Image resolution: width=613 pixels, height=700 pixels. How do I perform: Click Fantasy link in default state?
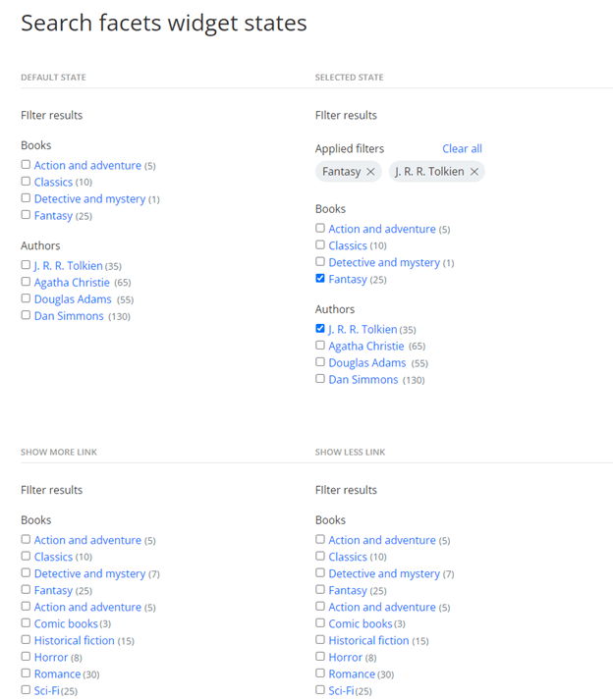53,216
